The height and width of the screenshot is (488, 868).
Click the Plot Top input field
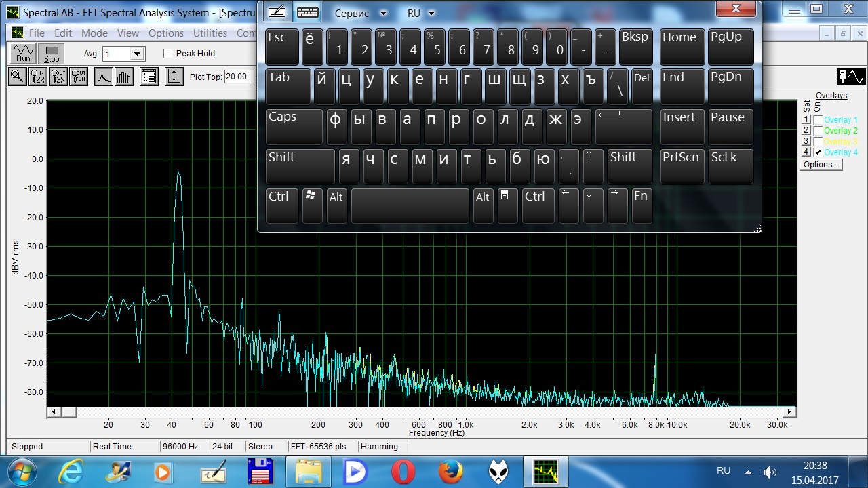point(239,77)
